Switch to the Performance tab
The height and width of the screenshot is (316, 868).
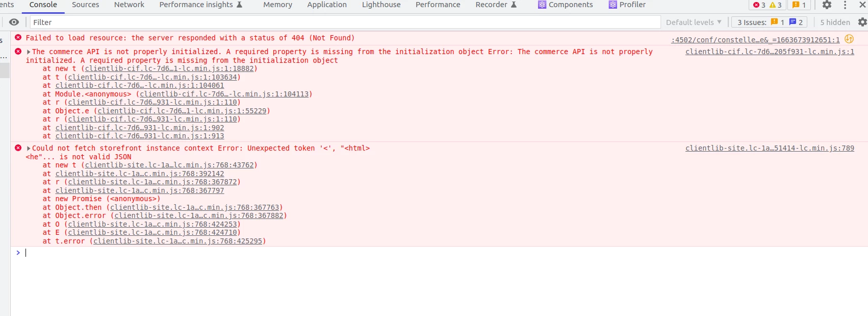click(438, 5)
